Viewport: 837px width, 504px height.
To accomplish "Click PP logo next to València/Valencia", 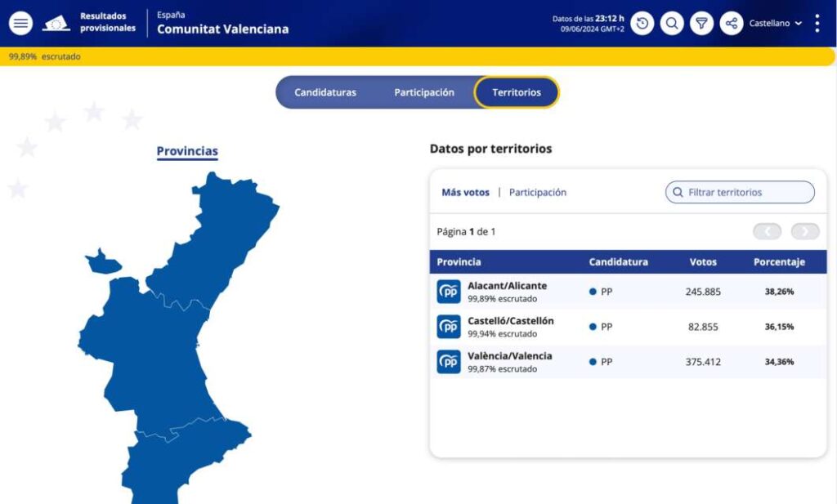I will 449,362.
